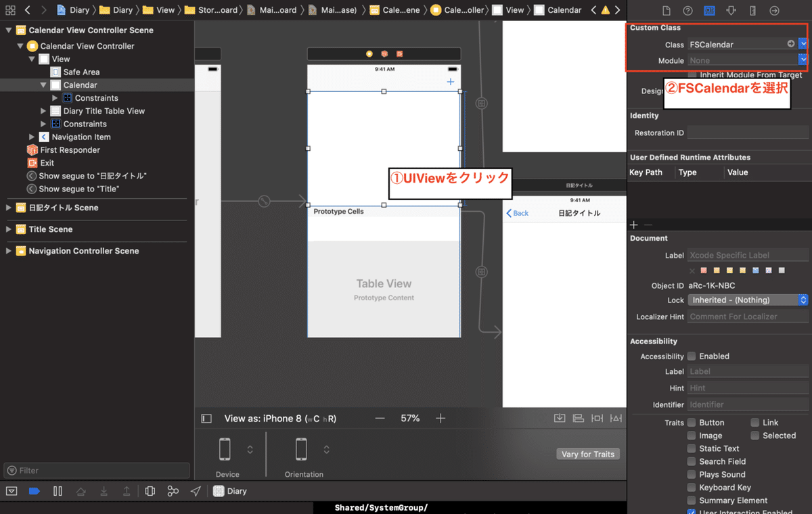
Task: Open the Lock Inherited popup
Action: point(748,300)
